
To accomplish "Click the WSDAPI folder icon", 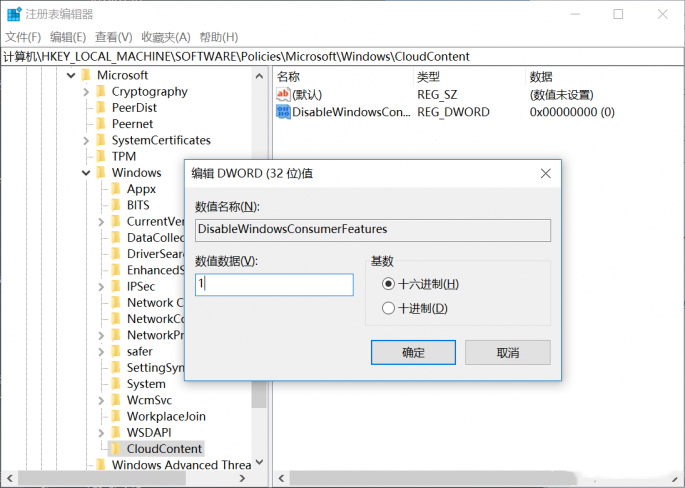I will coord(116,432).
